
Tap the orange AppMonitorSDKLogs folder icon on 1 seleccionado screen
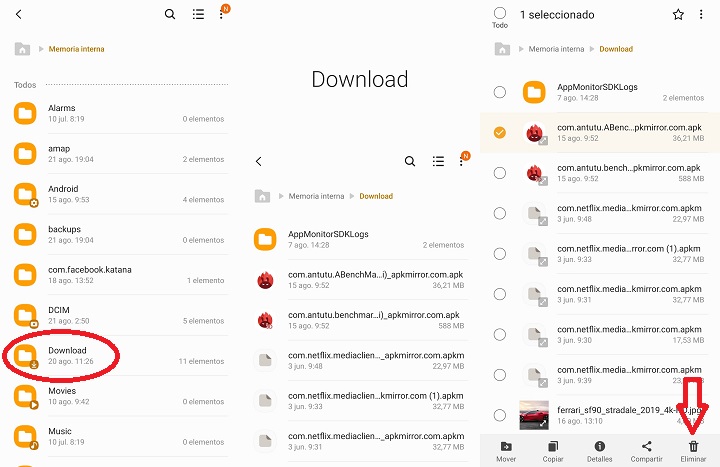534,92
